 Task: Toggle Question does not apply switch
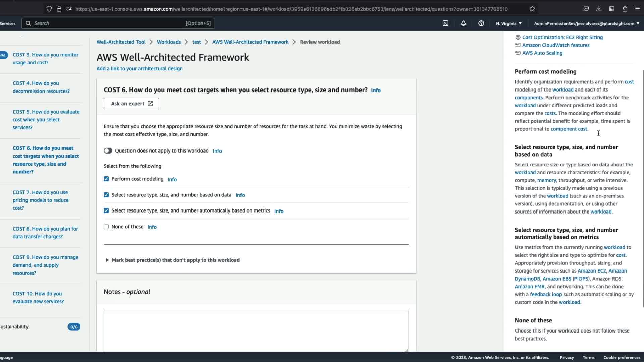click(108, 151)
